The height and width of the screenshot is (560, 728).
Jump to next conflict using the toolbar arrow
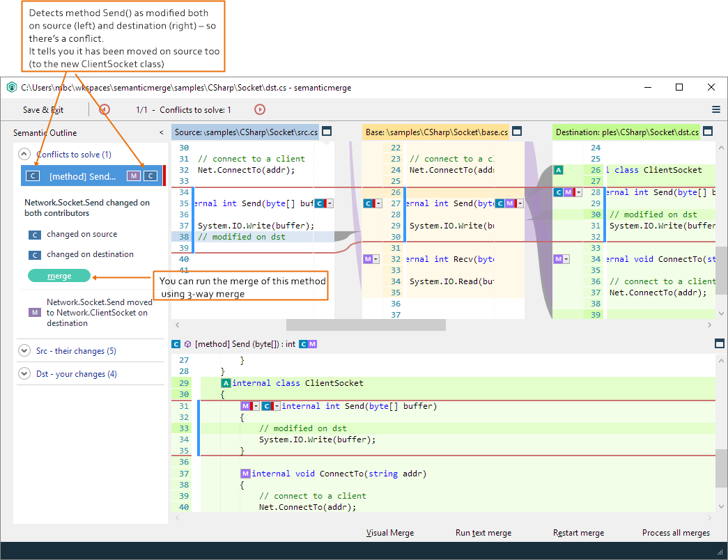[260, 109]
